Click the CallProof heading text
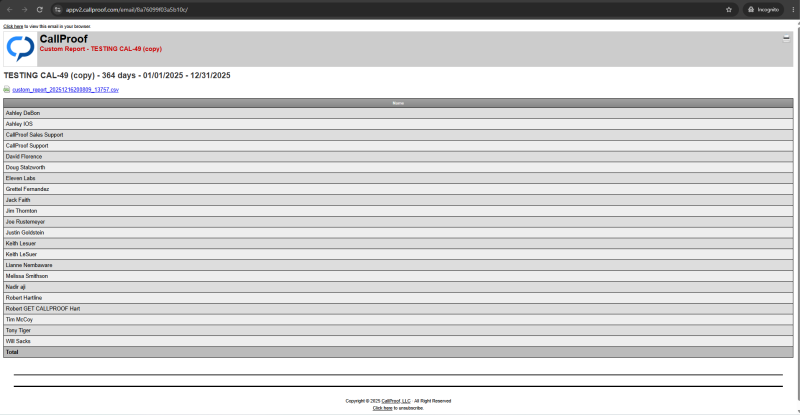Image resolution: width=800 pixels, height=415 pixels. pyautogui.click(x=64, y=39)
